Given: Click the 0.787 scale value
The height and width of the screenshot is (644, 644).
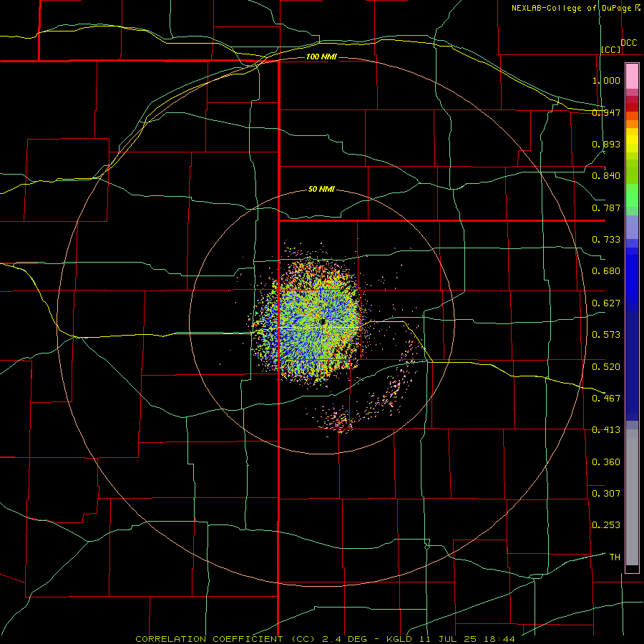Looking at the screenshot, I should (606, 208).
